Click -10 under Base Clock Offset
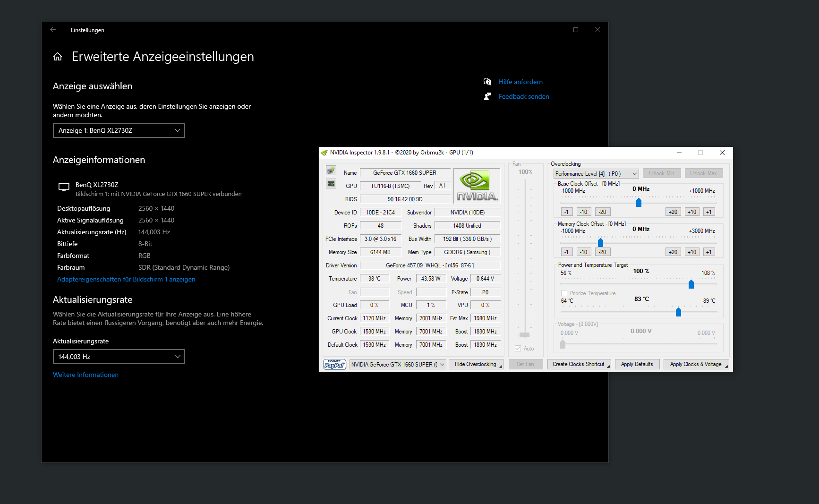The width and height of the screenshot is (819, 504). [584, 212]
